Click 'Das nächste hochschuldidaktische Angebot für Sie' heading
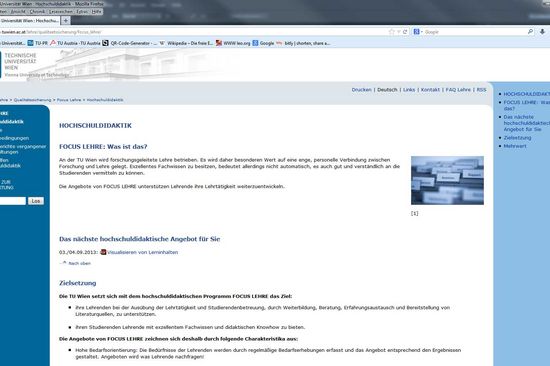Viewport: 550px width, 366px height. click(x=140, y=239)
